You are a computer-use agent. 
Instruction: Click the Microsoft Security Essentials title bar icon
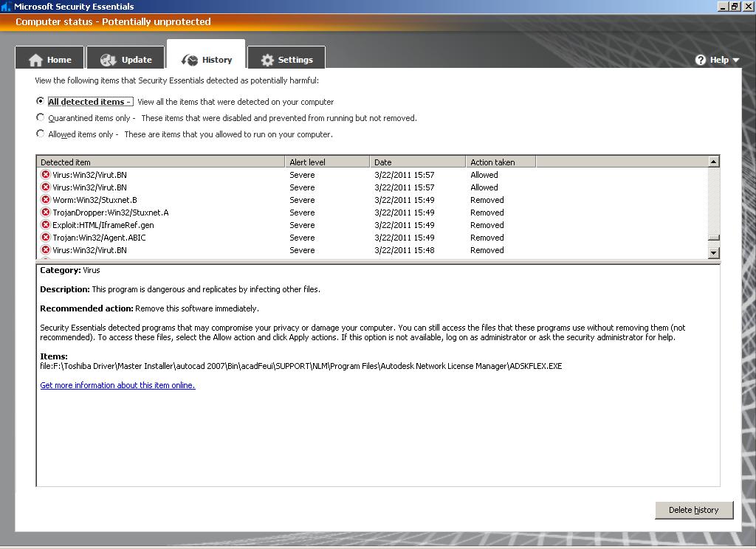(x=6, y=6)
